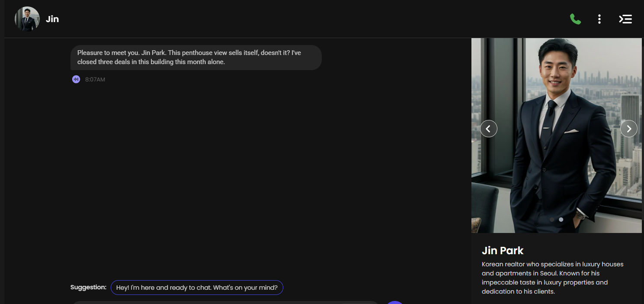Select the first carousel dot
The image size is (644, 304).
[x=552, y=220]
